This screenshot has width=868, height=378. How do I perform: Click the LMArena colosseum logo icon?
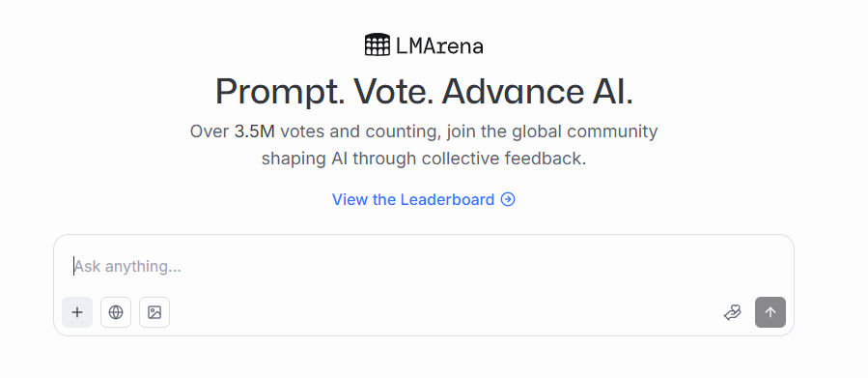pyautogui.click(x=378, y=44)
